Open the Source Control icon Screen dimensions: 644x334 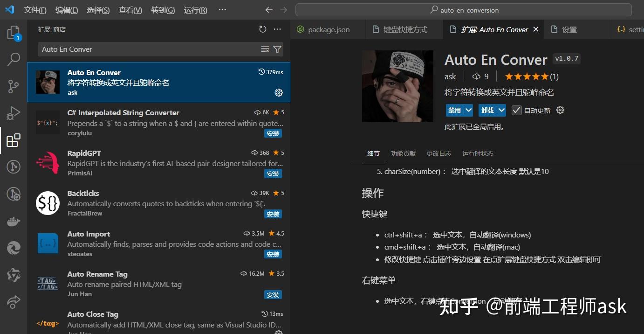click(14, 86)
